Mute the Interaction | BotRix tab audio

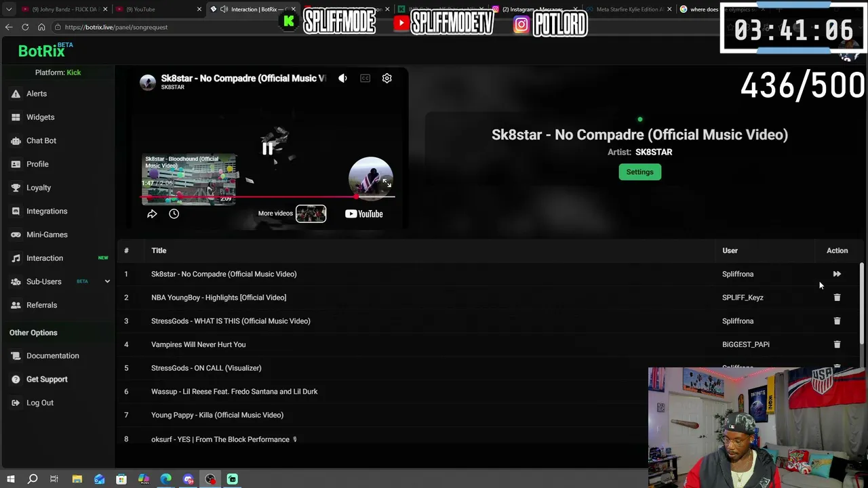[x=224, y=9]
